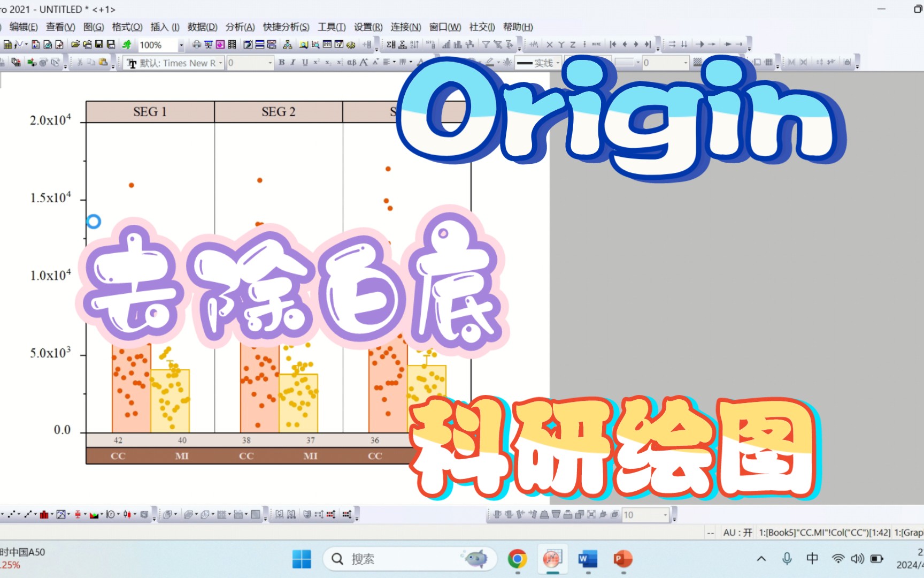Click the AU : 开 status bar indicator

pos(737,533)
